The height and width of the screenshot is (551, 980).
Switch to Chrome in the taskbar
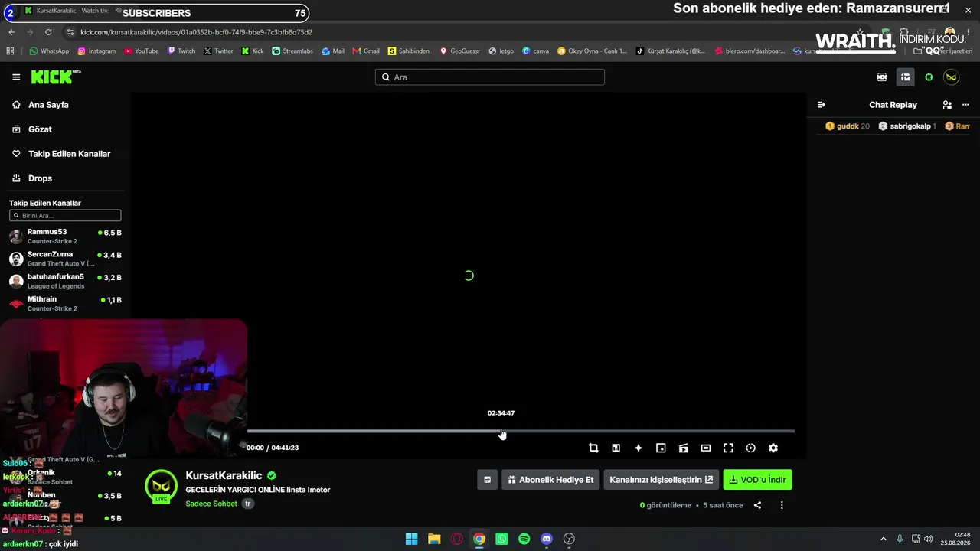(479, 539)
